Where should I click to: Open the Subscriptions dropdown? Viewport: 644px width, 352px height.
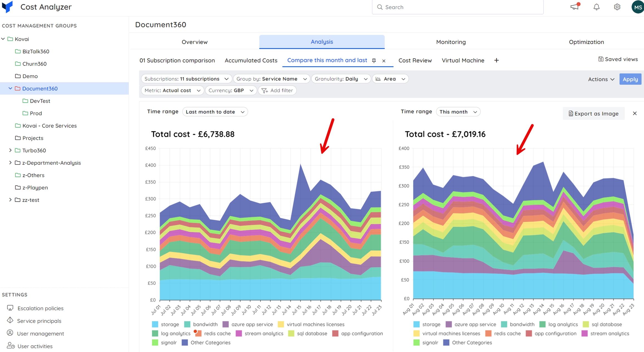click(187, 79)
